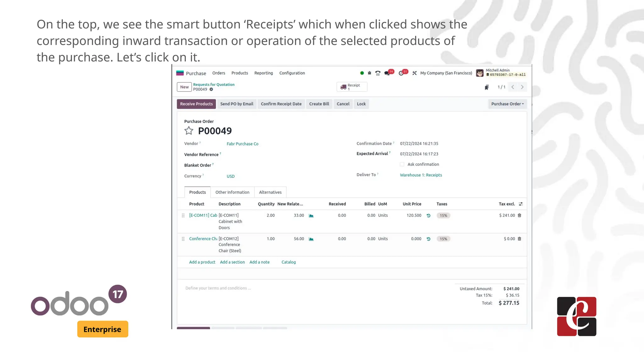644x362 pixels.
Task: Click the quantity 2.00 cell
Action: 270,215
